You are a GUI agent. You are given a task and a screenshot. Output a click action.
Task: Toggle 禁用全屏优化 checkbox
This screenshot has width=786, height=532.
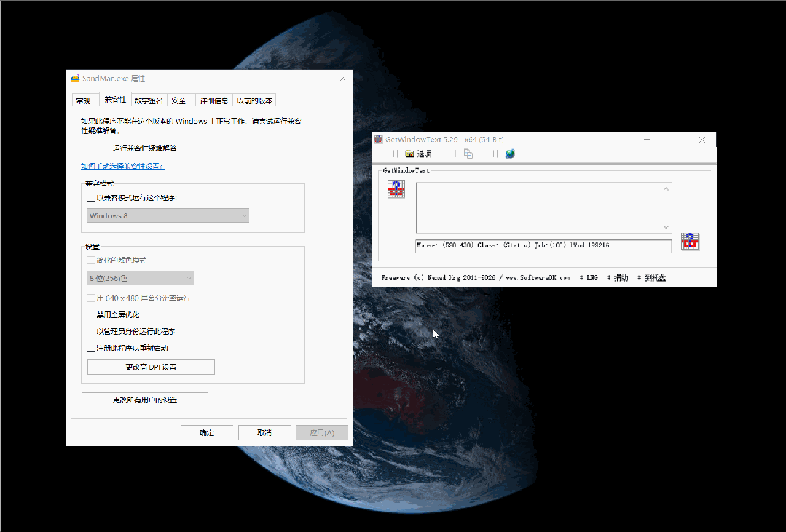point(91,314)
